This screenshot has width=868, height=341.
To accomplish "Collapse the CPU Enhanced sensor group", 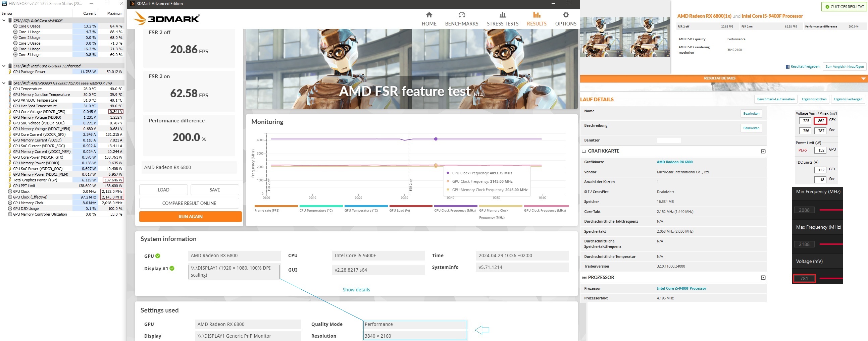I will pos(4,66).
